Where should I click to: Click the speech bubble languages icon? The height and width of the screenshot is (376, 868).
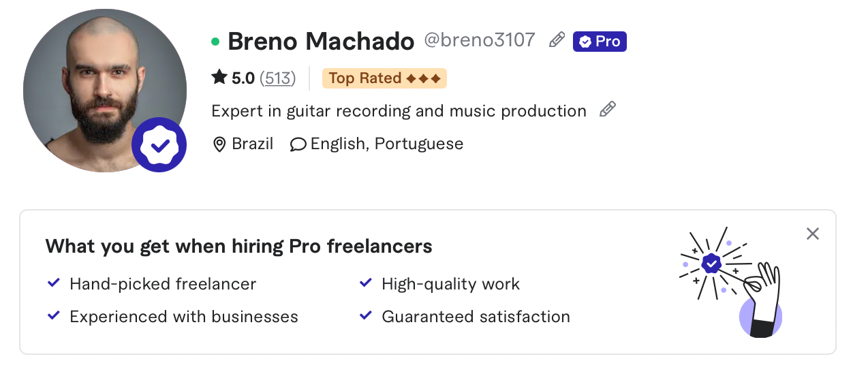pos(298,144)
